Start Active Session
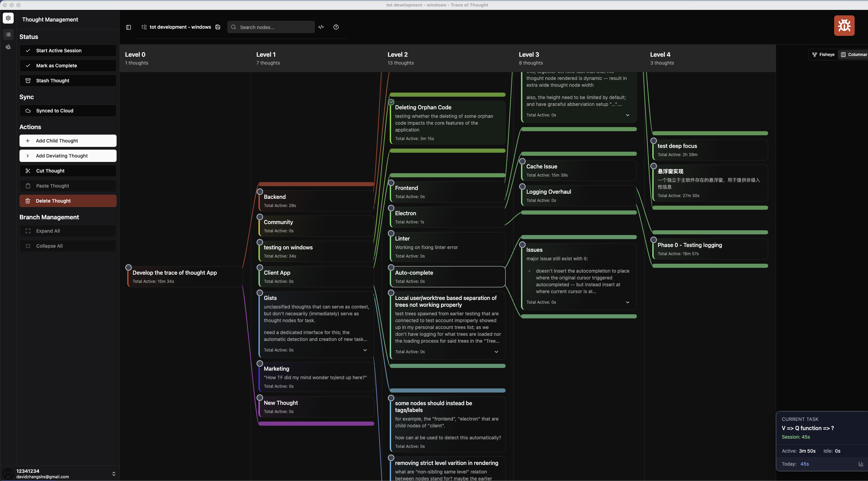The width and height of the screenshot is (868, 481). tap(68, 51)
